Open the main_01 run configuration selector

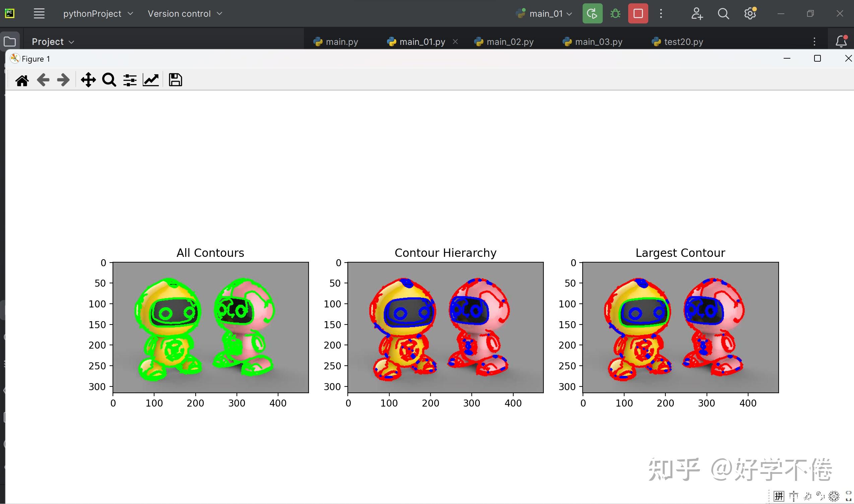[543, 14]
